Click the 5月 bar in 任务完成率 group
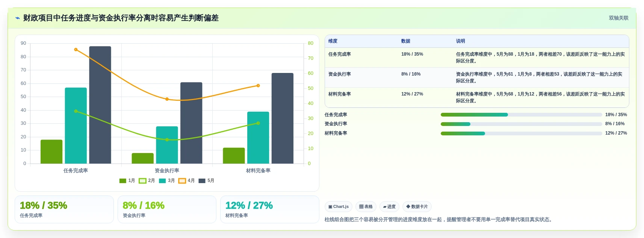The image size is (644, 238). point(100,105)
